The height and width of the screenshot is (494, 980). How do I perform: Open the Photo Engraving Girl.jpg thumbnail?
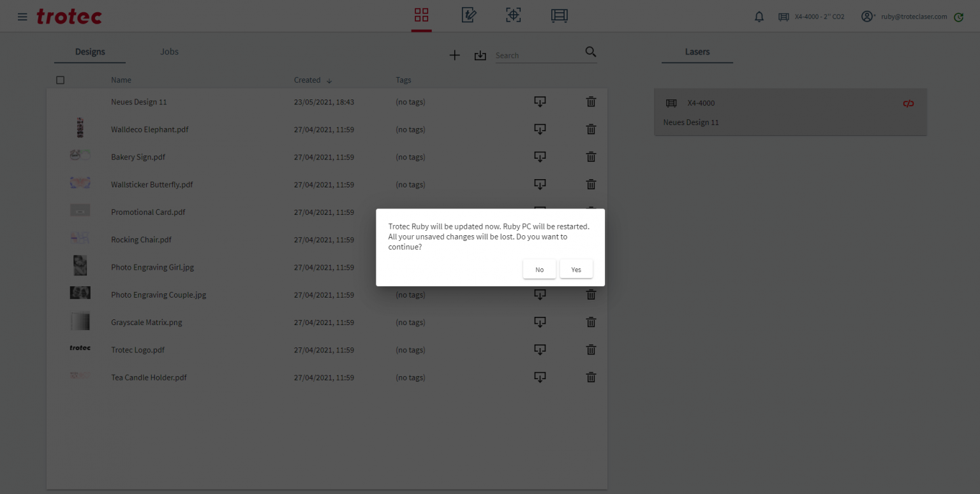[x=80, y=266]
